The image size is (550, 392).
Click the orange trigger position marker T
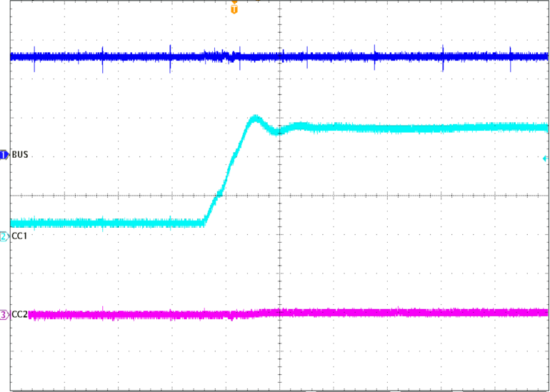click(x=234, y=9)
